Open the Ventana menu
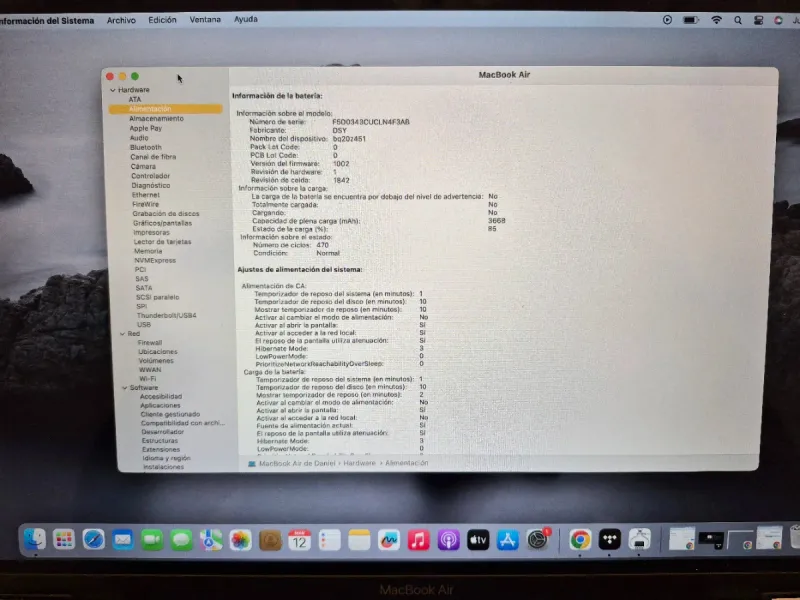800x600 pixels. [205, 19]
